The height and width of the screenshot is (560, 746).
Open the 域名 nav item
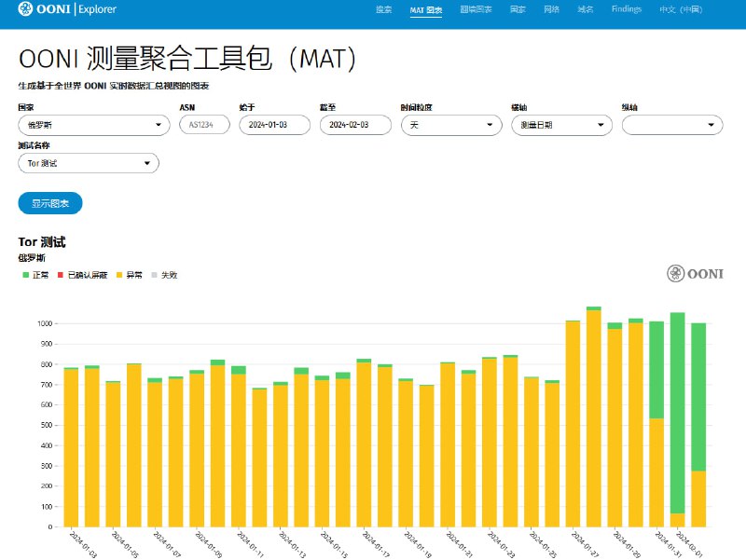[586, 9]
